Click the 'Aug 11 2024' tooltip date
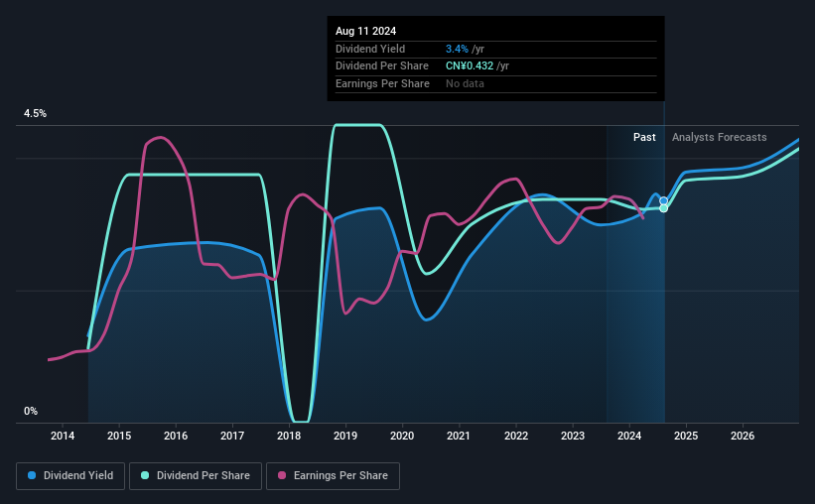Viewport: 815px width, 504px height. point(365,31)
